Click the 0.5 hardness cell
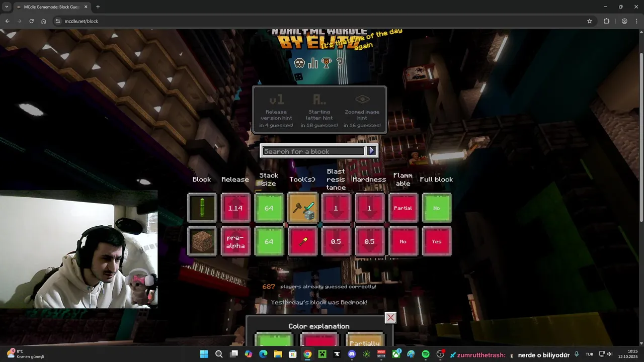Viewport: 644px width, 362px height. [369, 241]
